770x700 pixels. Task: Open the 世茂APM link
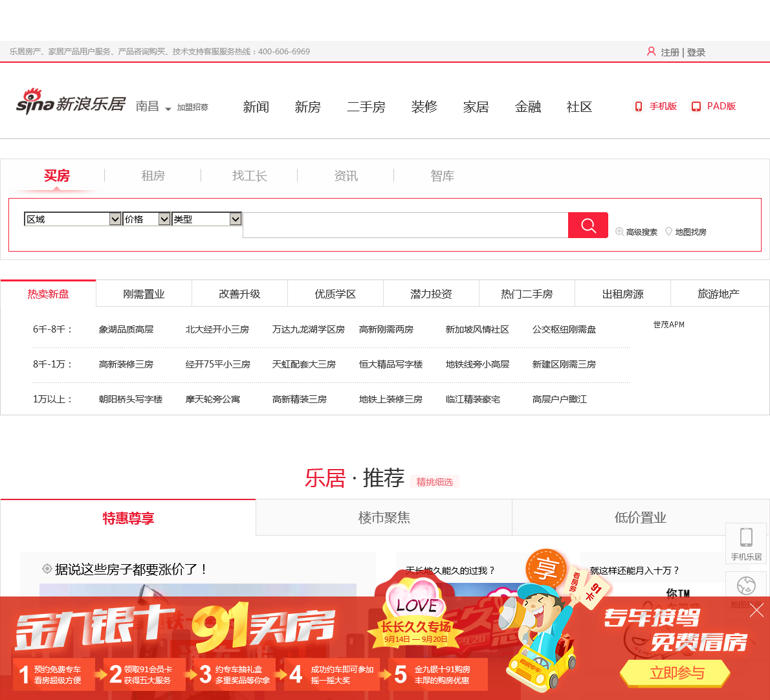click(x=669, y=325)
